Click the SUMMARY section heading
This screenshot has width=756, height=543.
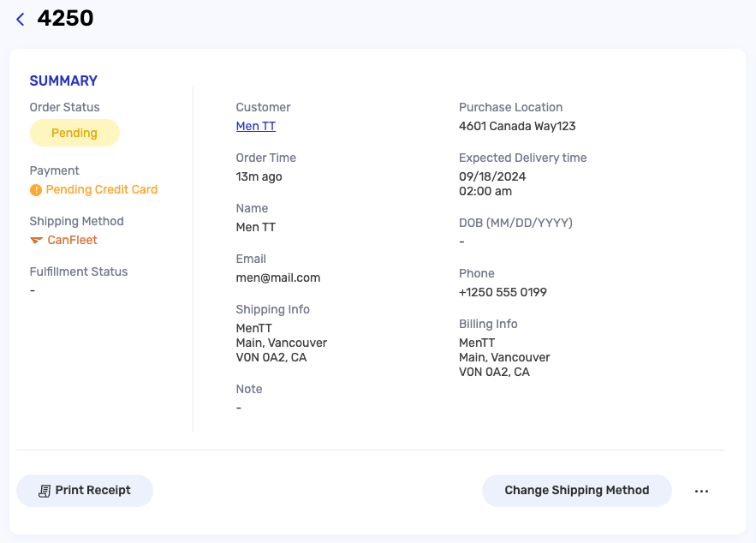tap(63, 81)
